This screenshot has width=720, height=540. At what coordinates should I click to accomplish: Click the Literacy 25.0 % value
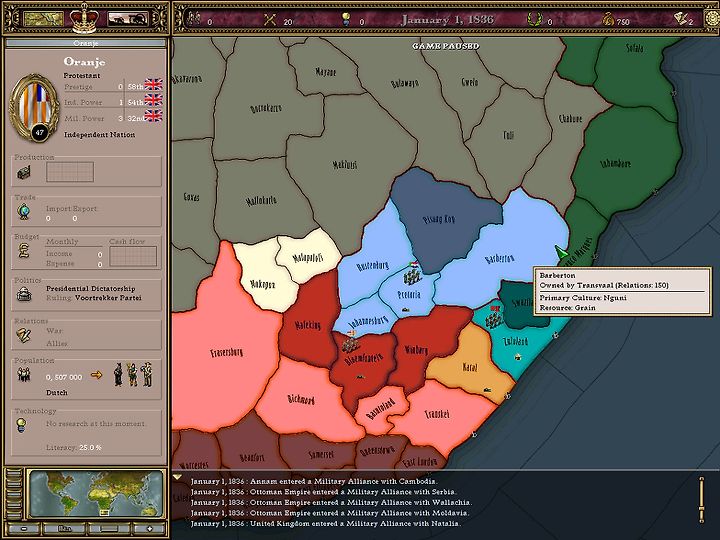coord(90,447)
